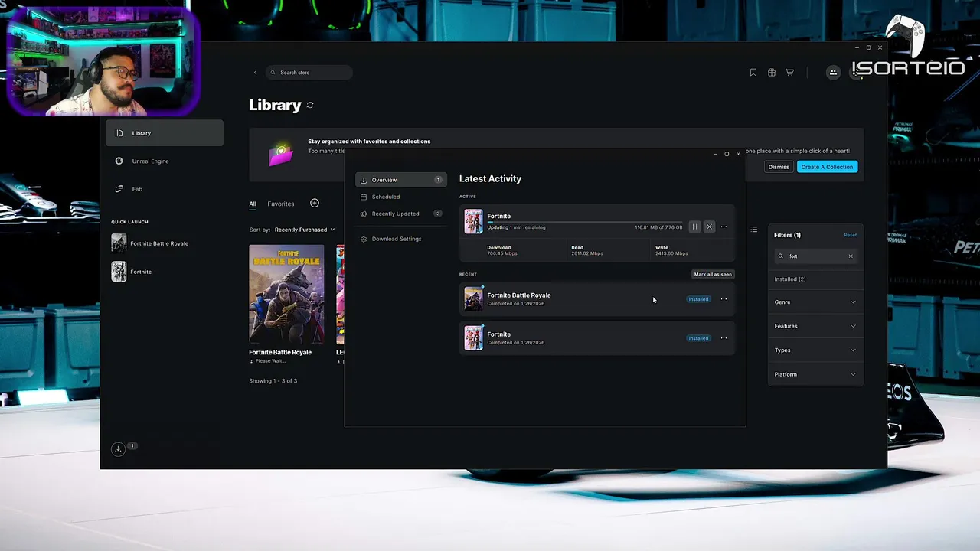Click the Search store field
Screen dimensions: 980x551
pos(309,73)
